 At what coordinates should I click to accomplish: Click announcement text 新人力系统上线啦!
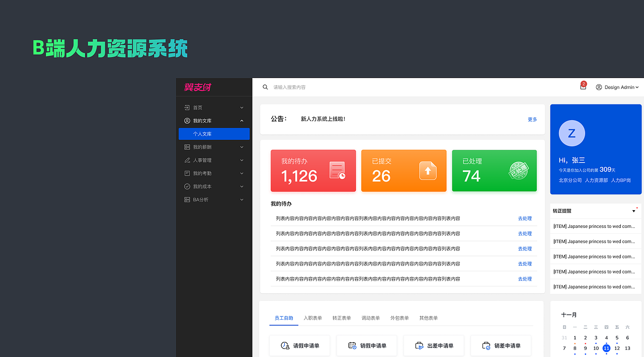point(323,119)
